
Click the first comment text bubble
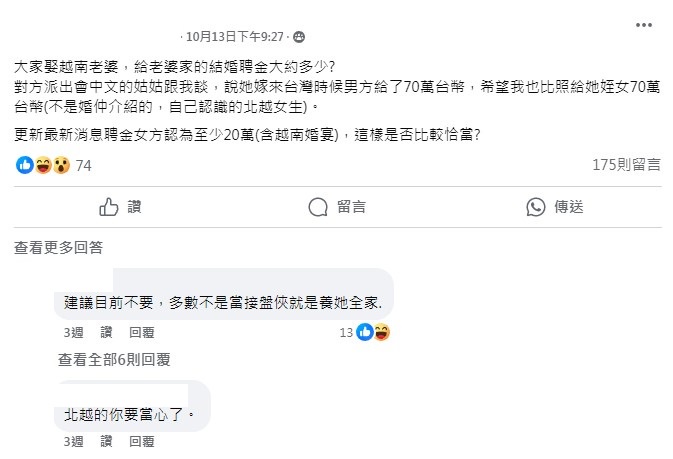click(224, 300)
